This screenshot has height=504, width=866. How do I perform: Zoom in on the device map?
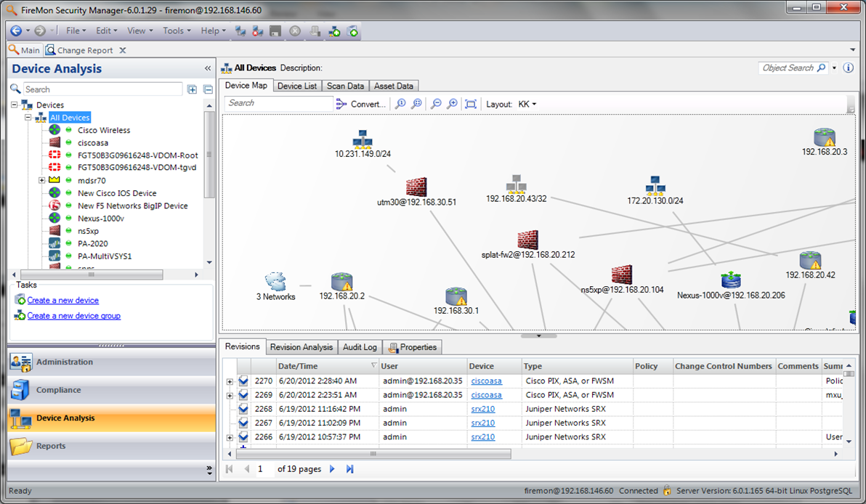453,104
